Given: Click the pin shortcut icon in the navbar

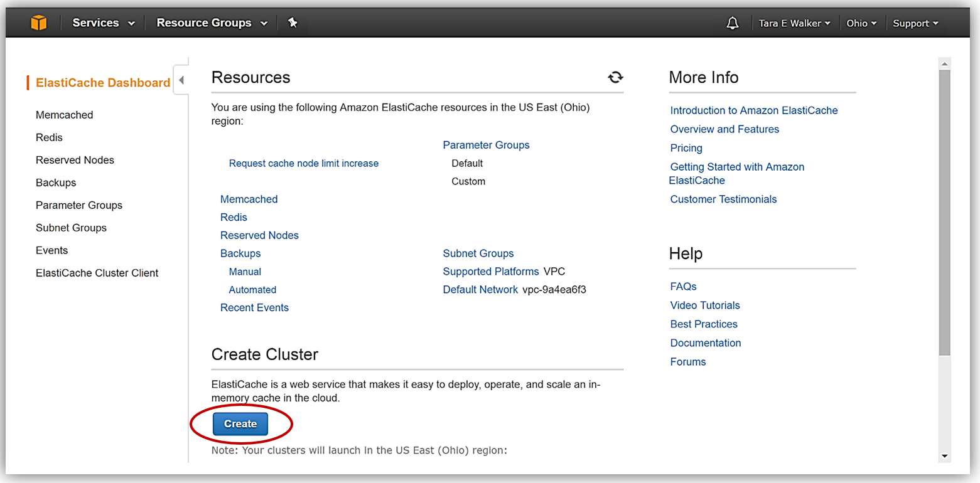Looking at the screenshot, I should pyautogui.click(x=293, y=23).
